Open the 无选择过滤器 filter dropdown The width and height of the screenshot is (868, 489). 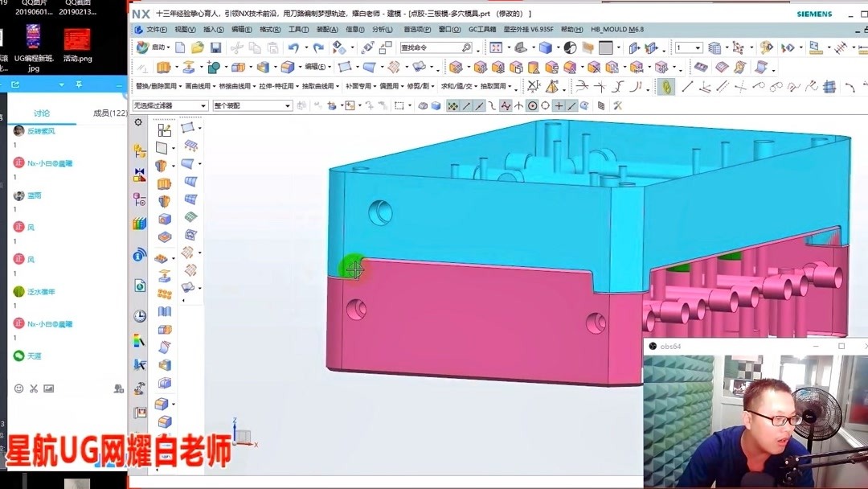point(168,105)
